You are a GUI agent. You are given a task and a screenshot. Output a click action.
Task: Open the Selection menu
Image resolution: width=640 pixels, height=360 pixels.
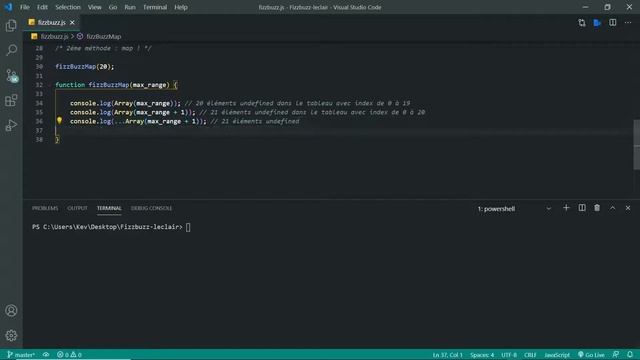pyautogui.click(x=68, y=7)
